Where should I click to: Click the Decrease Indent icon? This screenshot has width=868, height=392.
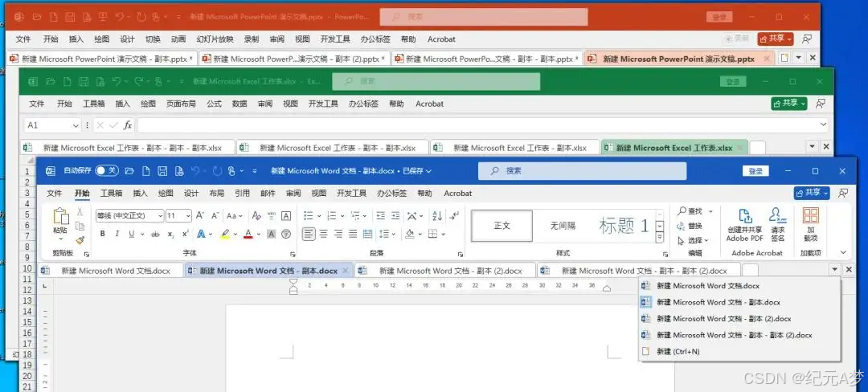(x=381, y=215)
